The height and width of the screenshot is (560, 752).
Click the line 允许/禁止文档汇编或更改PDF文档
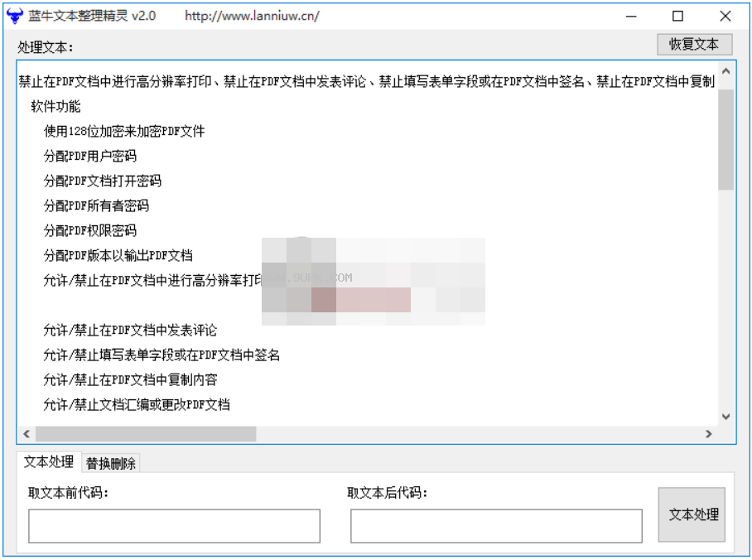coord(137,405)
